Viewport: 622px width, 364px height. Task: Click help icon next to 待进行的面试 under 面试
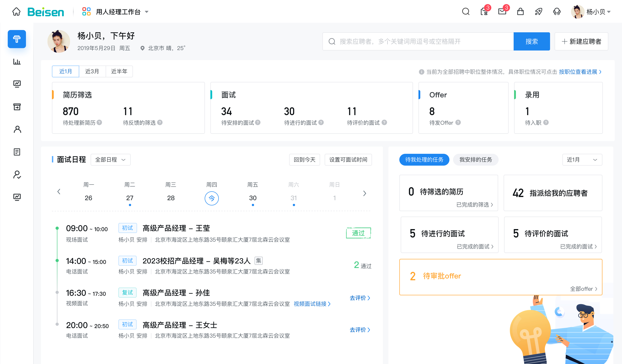tap(321, 123)
